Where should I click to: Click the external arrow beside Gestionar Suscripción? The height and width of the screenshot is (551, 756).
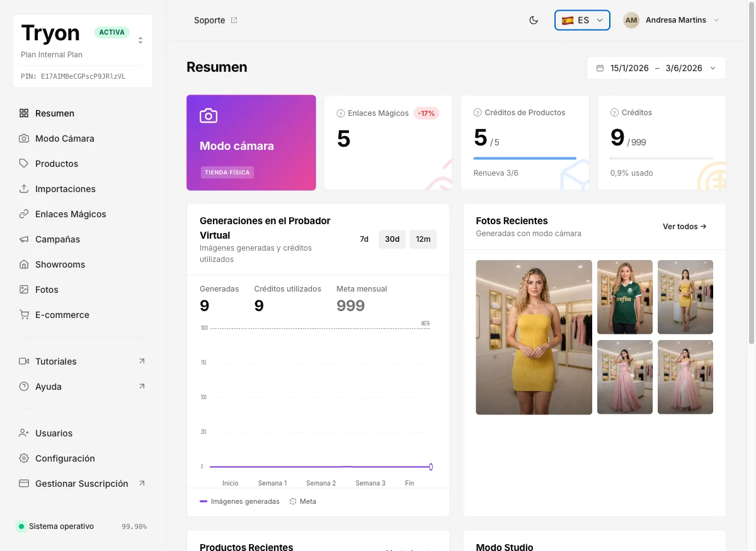coord(142,484)
